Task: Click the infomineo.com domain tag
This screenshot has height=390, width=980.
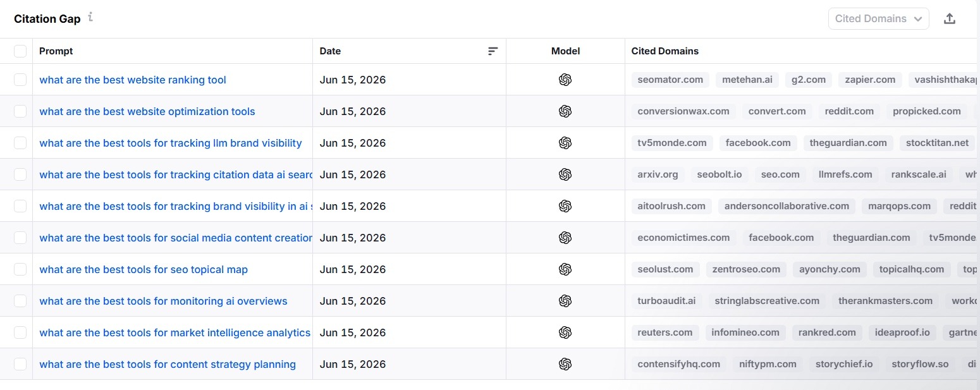Action: (x=745, y=332)
